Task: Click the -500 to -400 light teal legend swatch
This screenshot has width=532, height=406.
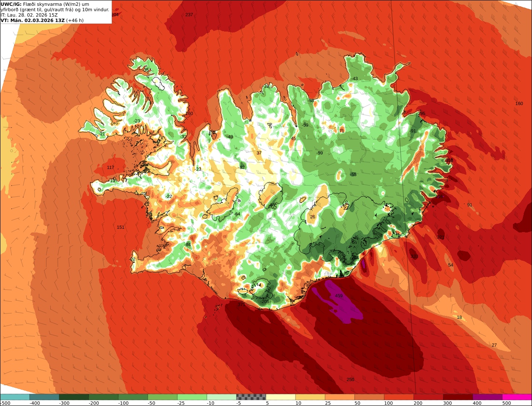Action: pos(15,396)
